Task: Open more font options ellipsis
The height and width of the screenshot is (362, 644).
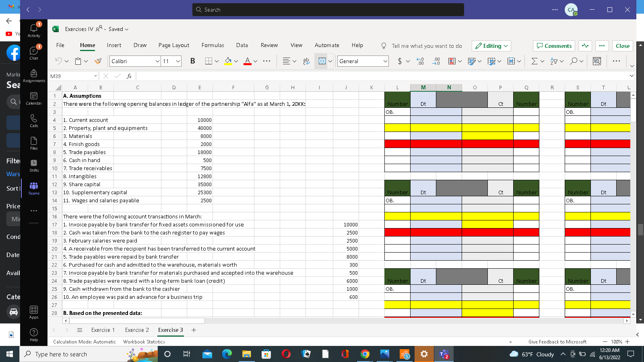Action: [x=266, y=61]
